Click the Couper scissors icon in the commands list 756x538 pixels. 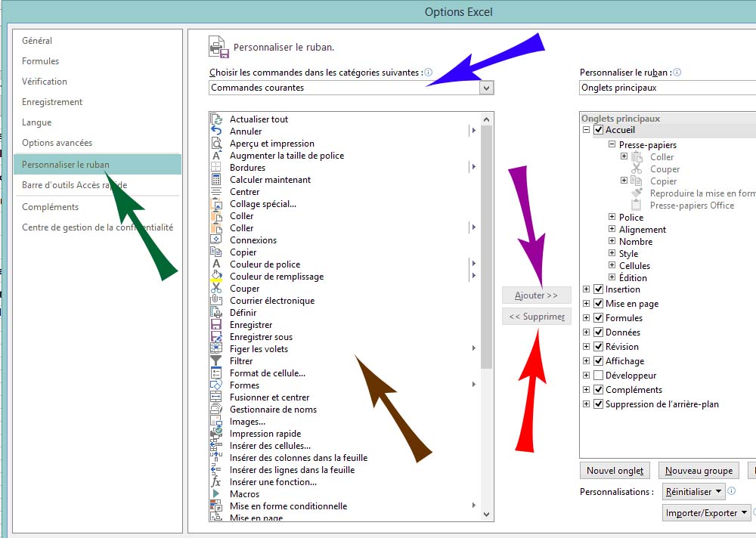pyautogui.click(x=216, y=289)
